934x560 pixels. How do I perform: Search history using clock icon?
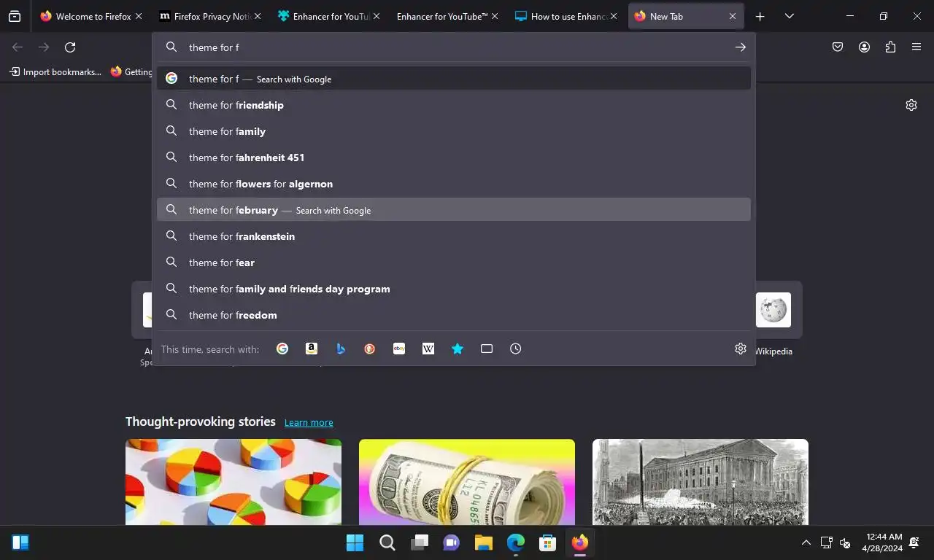coord(516,349)
